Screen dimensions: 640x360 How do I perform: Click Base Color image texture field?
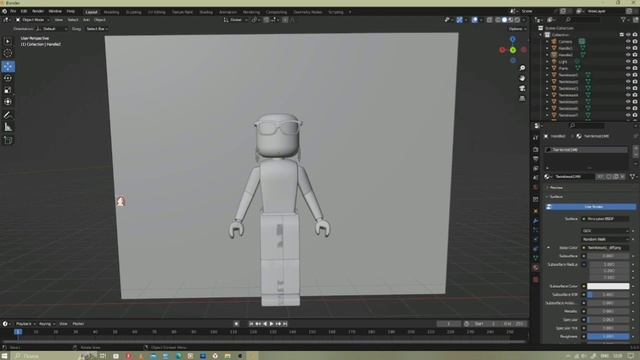pyautogui.click(x=606, y=248)
